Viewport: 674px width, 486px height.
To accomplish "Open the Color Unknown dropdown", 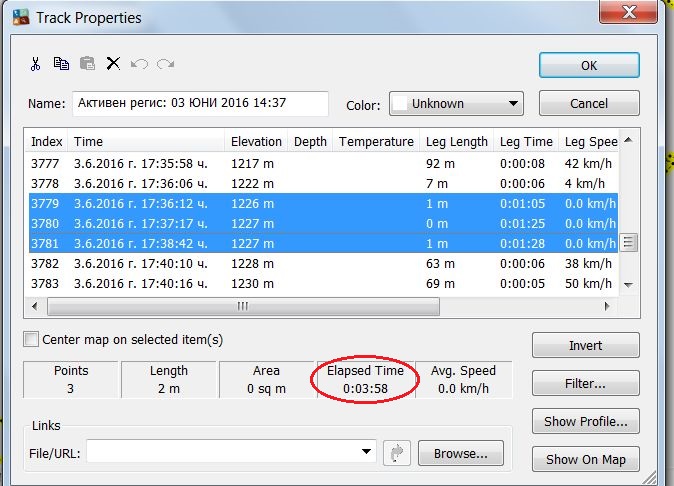I will pyautogui.click(x=456, y=104).
